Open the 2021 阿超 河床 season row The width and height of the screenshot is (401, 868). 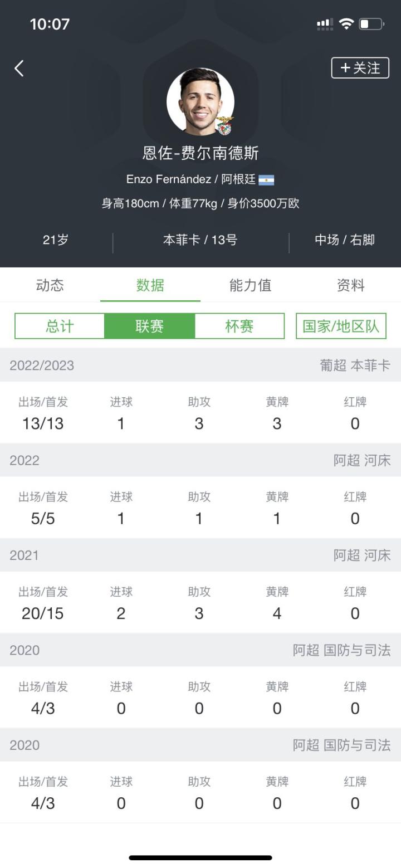pos(200,555)
